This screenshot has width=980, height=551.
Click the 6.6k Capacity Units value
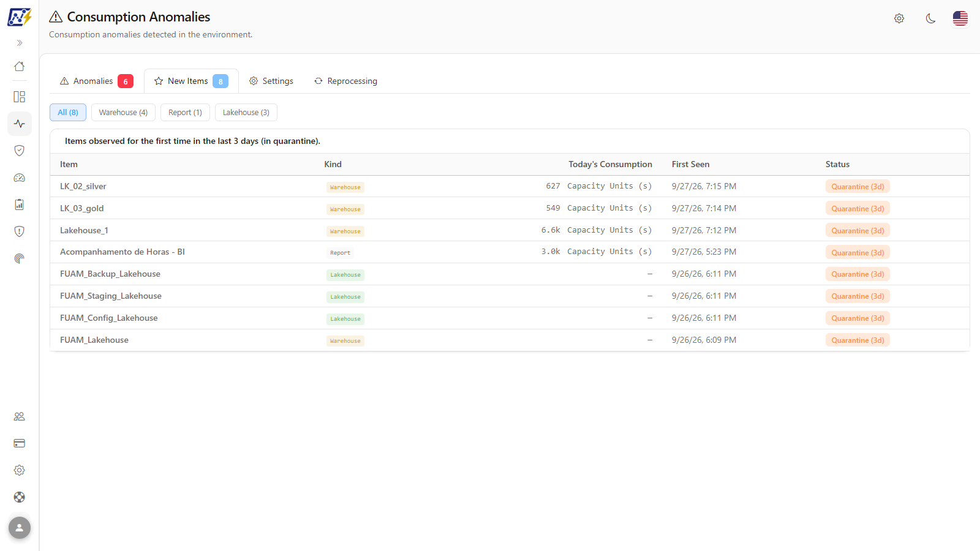pos(597,230)
